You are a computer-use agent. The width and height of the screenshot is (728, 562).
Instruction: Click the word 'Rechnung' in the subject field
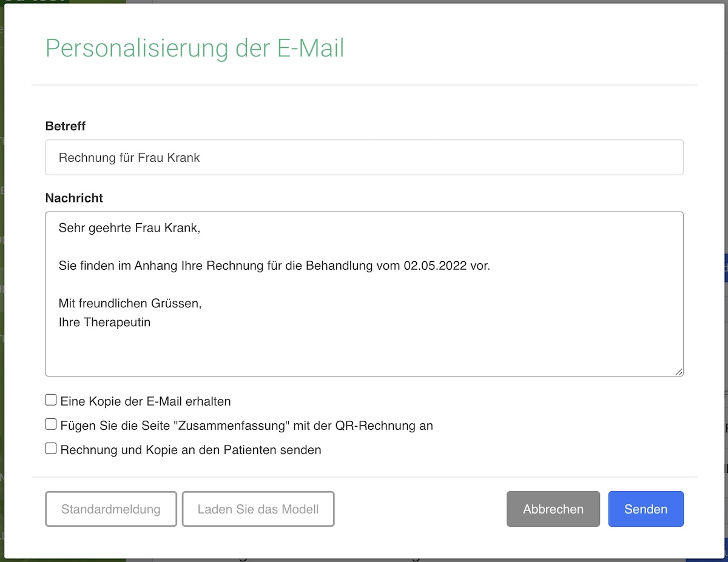point(84,158)
